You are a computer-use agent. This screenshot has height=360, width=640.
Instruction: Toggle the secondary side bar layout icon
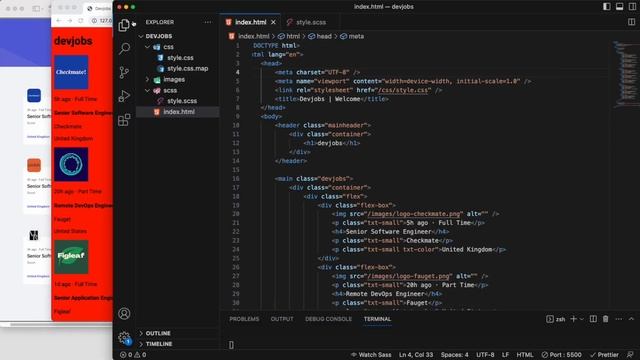[x=632, y=7]
